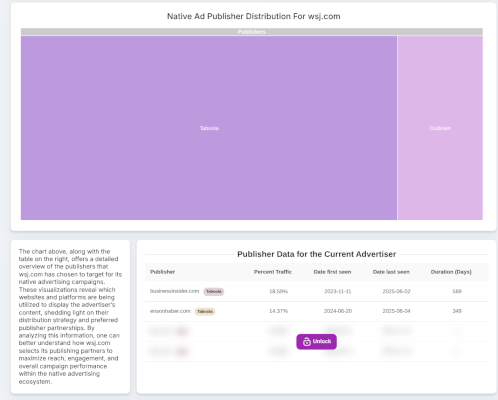The image size is (498, 400).
Task: Click the Publisher column header
Action: (x=162, y=272)
